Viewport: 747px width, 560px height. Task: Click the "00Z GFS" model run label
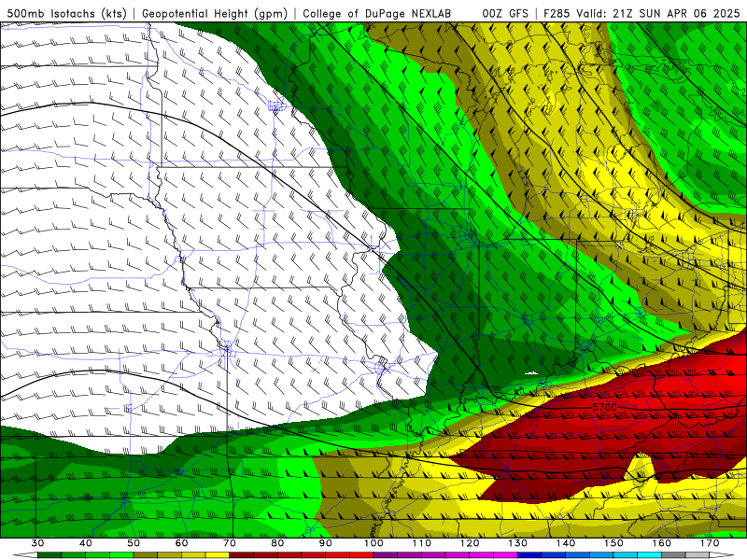505,13
